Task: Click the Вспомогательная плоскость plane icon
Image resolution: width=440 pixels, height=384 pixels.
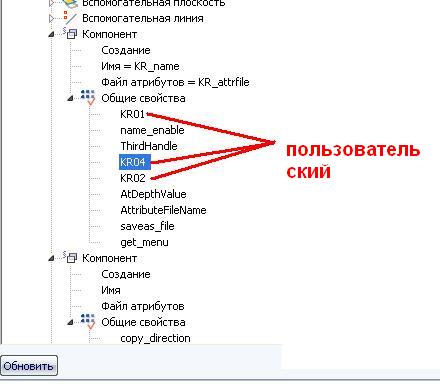Action: [70, 3]
